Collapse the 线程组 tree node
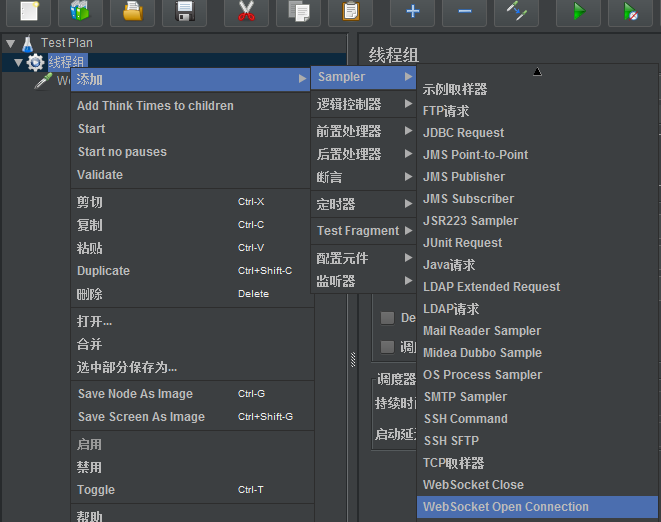 pos(18,63)
